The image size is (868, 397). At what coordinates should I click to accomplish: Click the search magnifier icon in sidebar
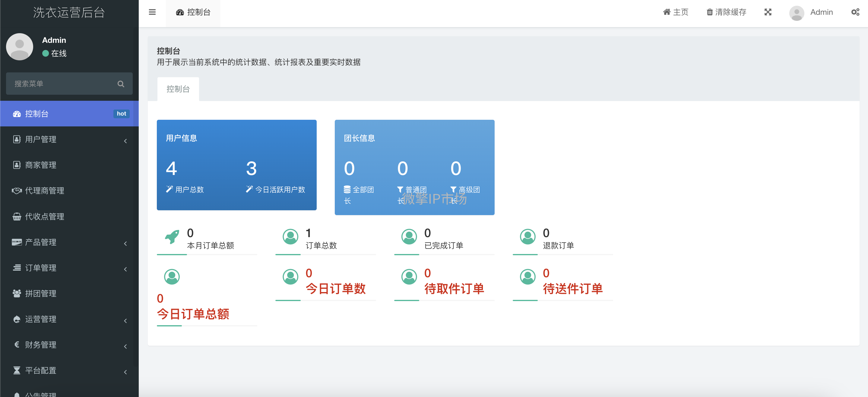pyautogui.click(x=121, y=84)
